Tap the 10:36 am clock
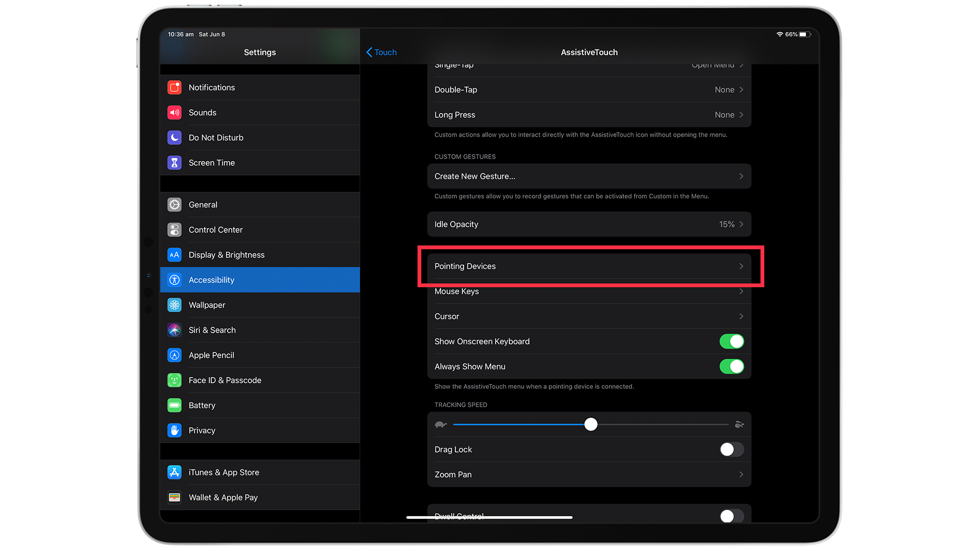 point(181,34)
